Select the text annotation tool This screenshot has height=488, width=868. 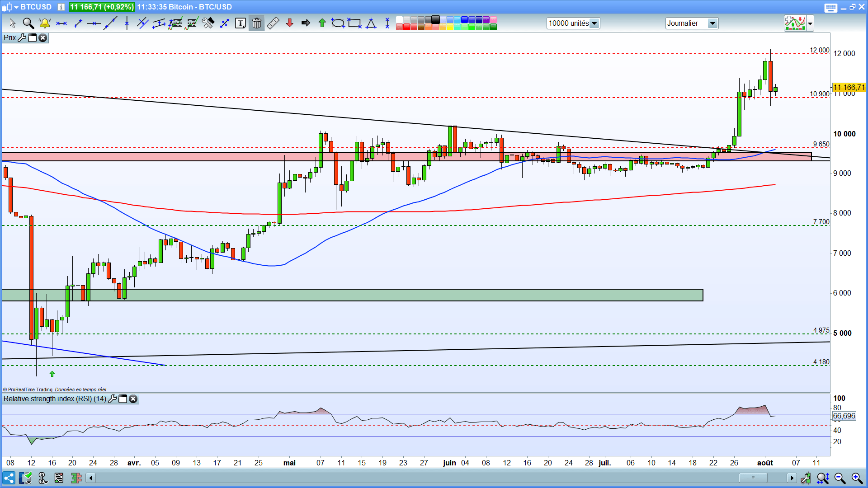241,23
